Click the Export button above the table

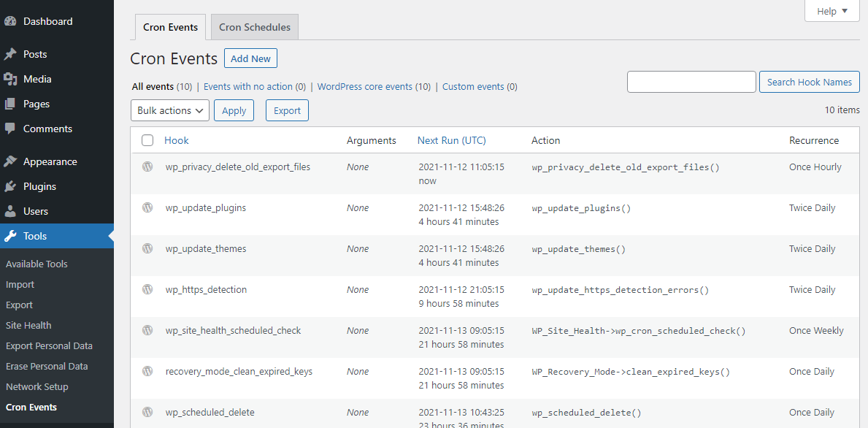(x=288, y=110)
